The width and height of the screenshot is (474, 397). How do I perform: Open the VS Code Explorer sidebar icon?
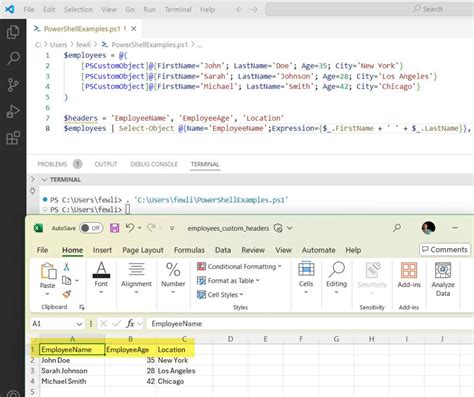13,32
